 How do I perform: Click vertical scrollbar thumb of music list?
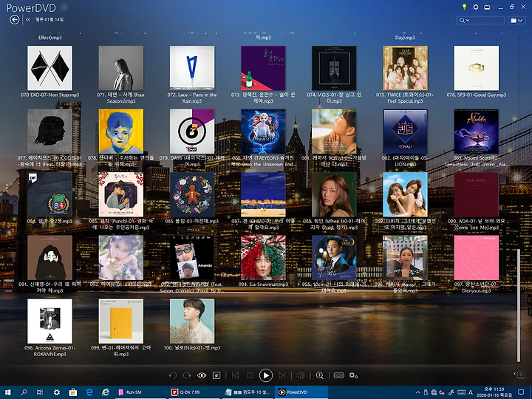pos(519,305)
